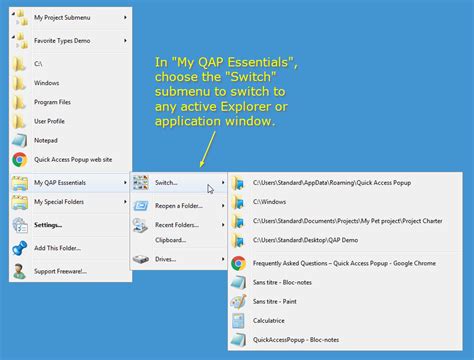The image size is (474, 360).
Task: Select Switch... label in submenu
Action: (x=166, y=183)
